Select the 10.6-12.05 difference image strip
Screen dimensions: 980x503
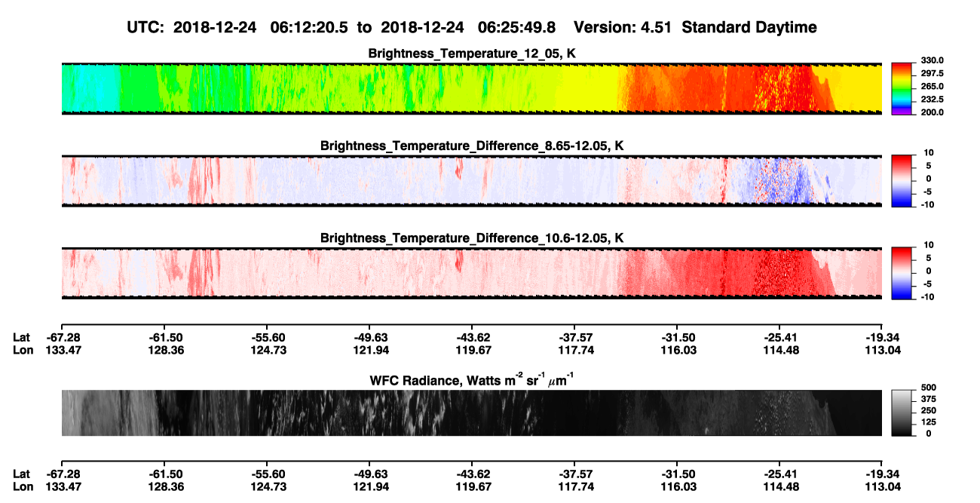[471, 273]
